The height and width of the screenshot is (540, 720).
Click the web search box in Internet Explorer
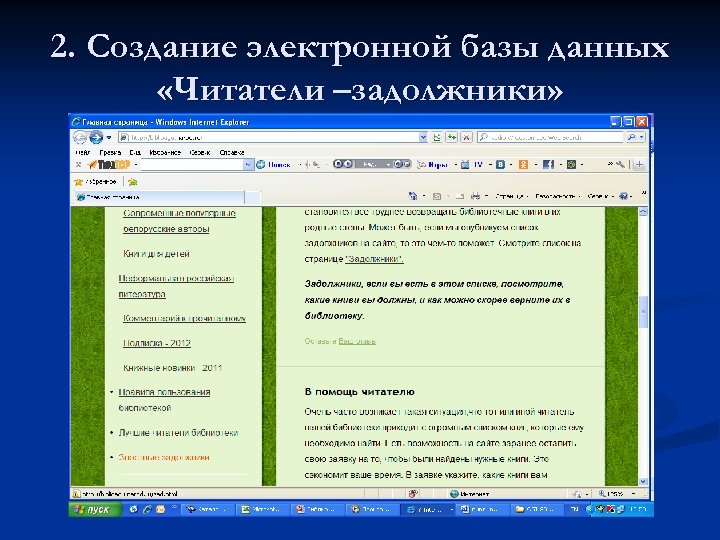coord(551,137)
